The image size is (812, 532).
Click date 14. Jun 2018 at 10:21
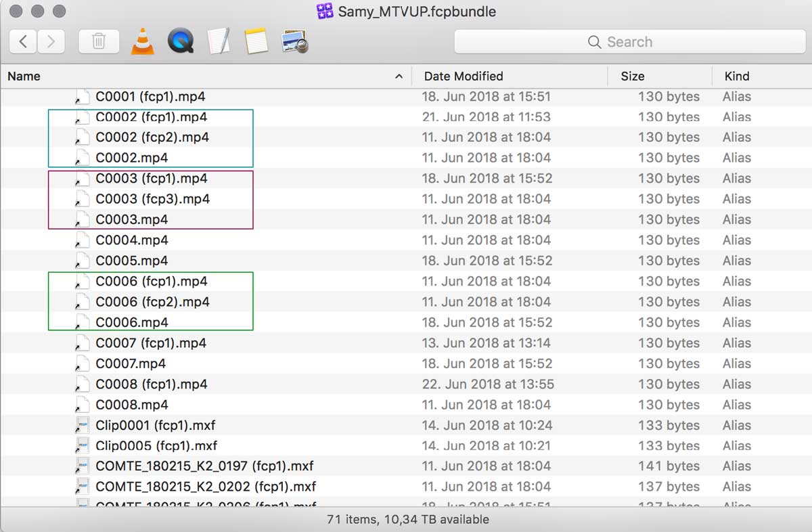pos(487,445)
